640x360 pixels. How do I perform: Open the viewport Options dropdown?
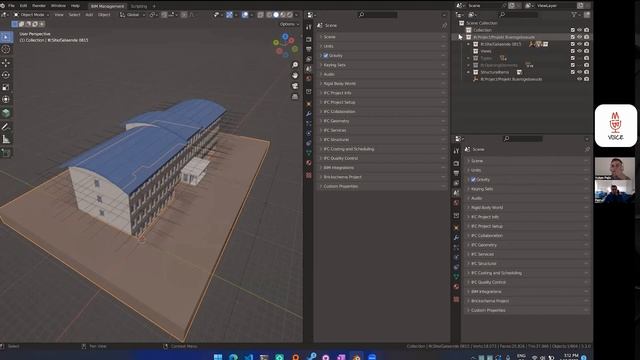pos(289,24)
